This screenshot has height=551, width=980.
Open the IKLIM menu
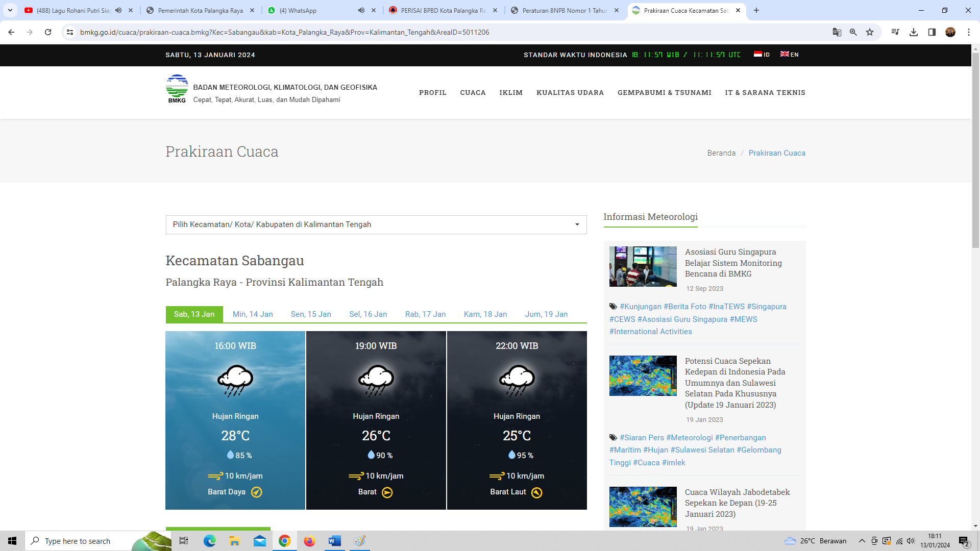(511, 92)
